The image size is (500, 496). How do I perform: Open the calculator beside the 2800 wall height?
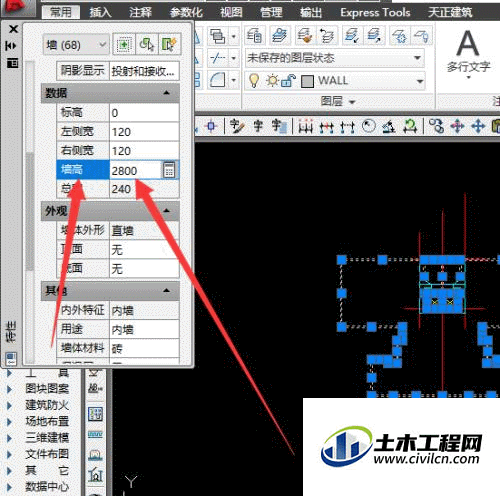pyautogui.click(x=169, y=170)
